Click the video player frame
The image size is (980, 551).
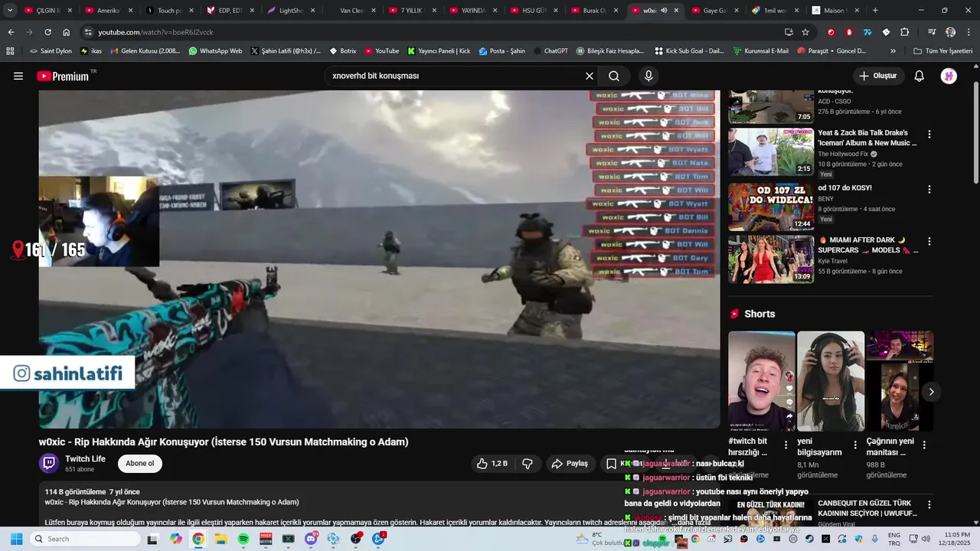[380, 259]
